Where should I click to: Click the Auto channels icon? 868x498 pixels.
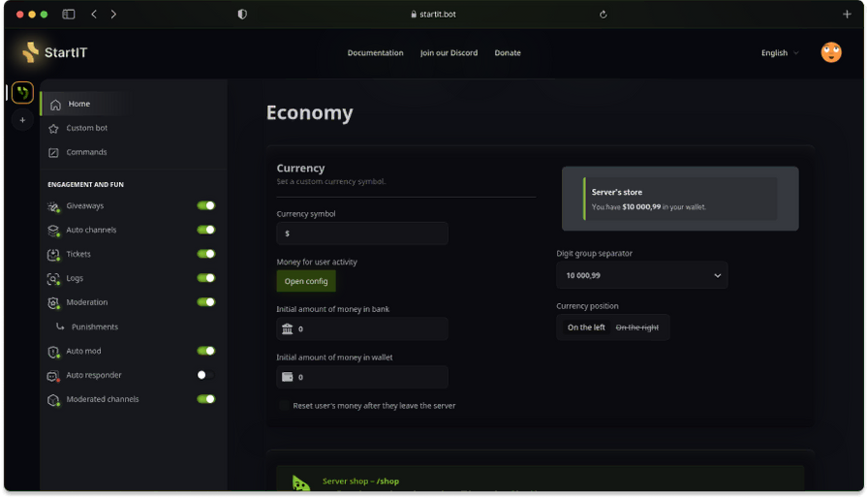(x=53, y=231)
